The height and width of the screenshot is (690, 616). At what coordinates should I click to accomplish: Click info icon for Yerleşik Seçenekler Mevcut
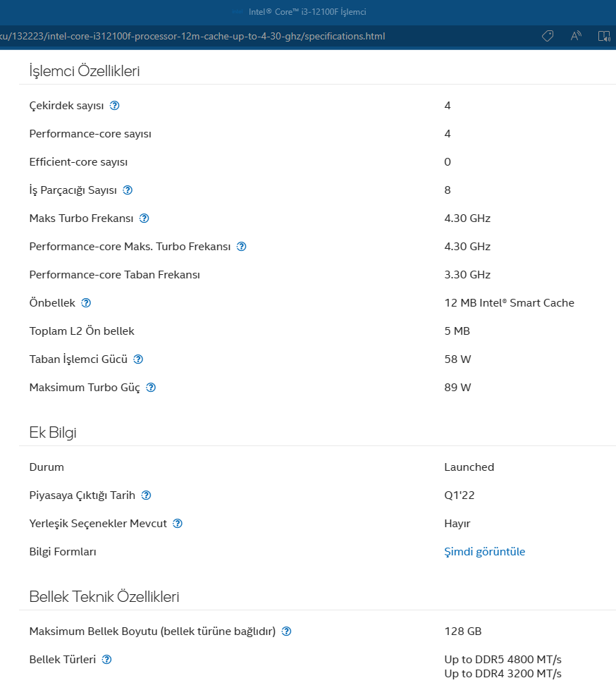(x=178, y=524)
